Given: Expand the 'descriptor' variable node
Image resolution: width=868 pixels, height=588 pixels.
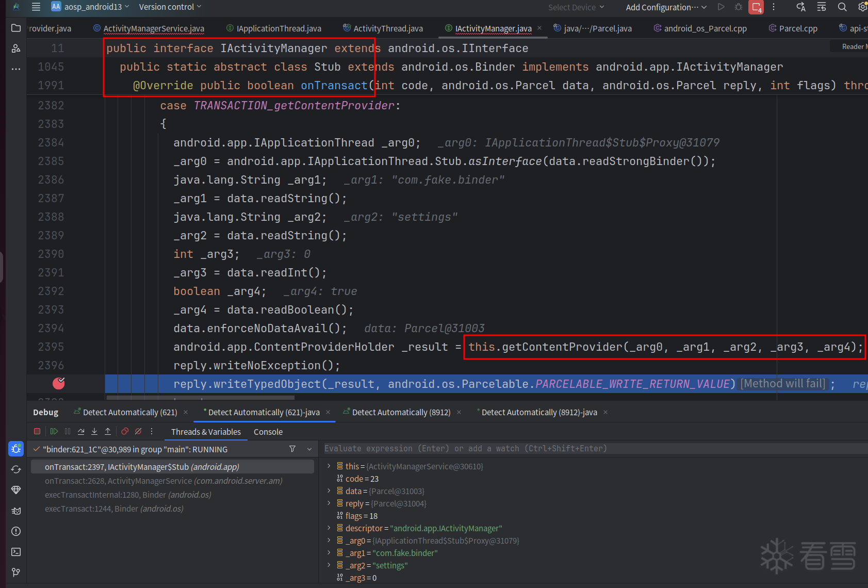Looking at the screenshot, I should (x=329, y=528).
